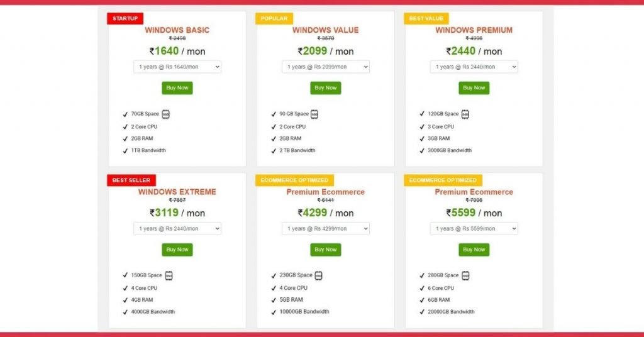Click checkmark beside 20000GB Bandwidth
The width and height of the screenshot is (644, 337).
point(422,312)
